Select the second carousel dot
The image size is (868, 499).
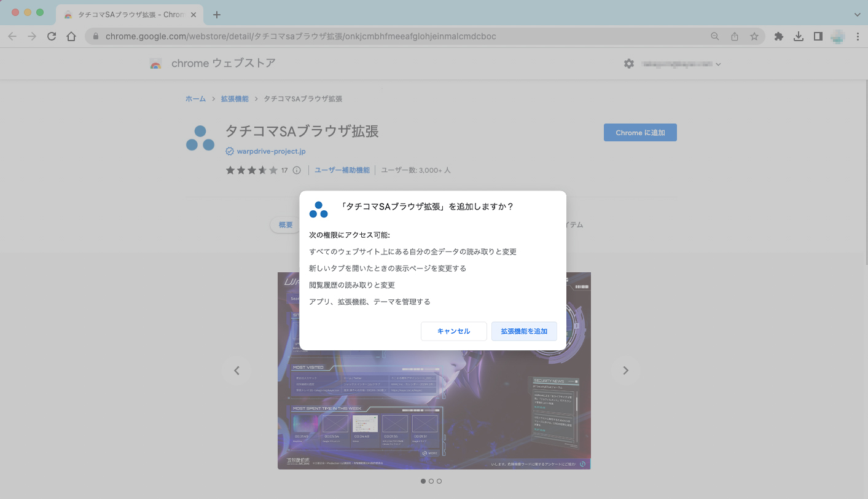coord(431,481)
